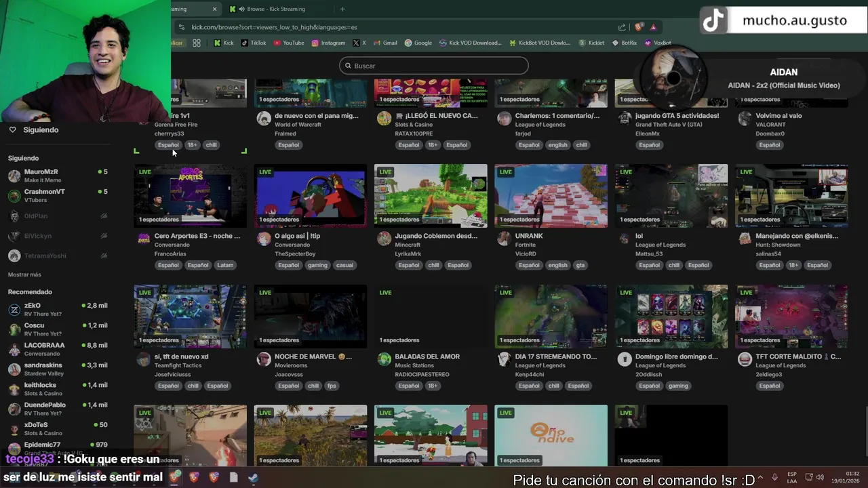Open RADIOCIPAESTEREO channel name
This screenshot has width=868, height=488.
422,374
